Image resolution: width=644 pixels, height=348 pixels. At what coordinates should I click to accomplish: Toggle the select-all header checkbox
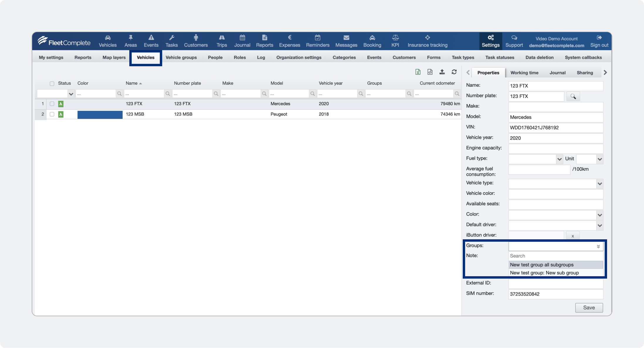52,83
